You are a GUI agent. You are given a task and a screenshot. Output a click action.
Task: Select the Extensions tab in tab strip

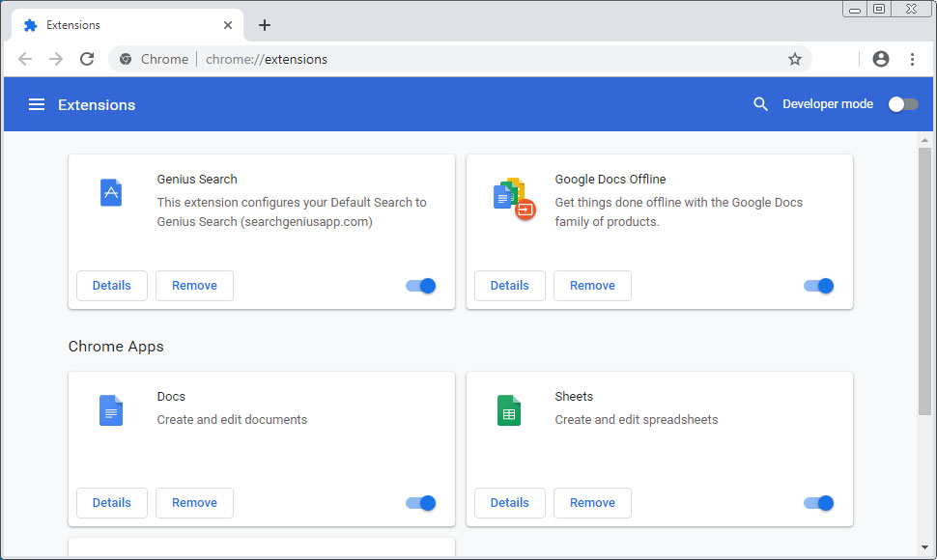pyautogui.click(x=116, y=25)
